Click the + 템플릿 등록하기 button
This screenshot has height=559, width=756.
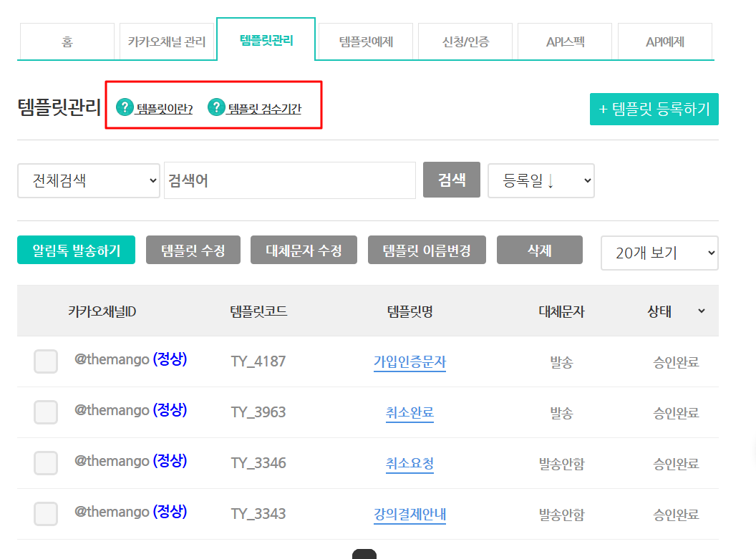pos(654,109)
